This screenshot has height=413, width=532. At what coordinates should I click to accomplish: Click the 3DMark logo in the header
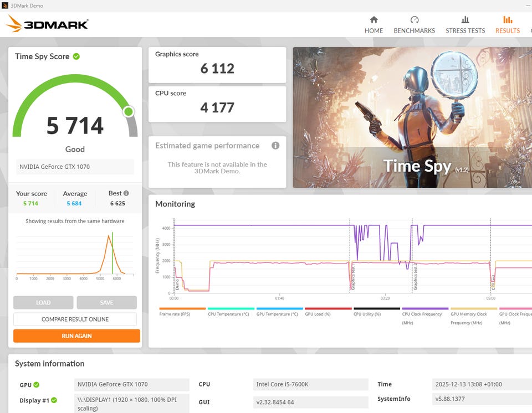(48, 24)
